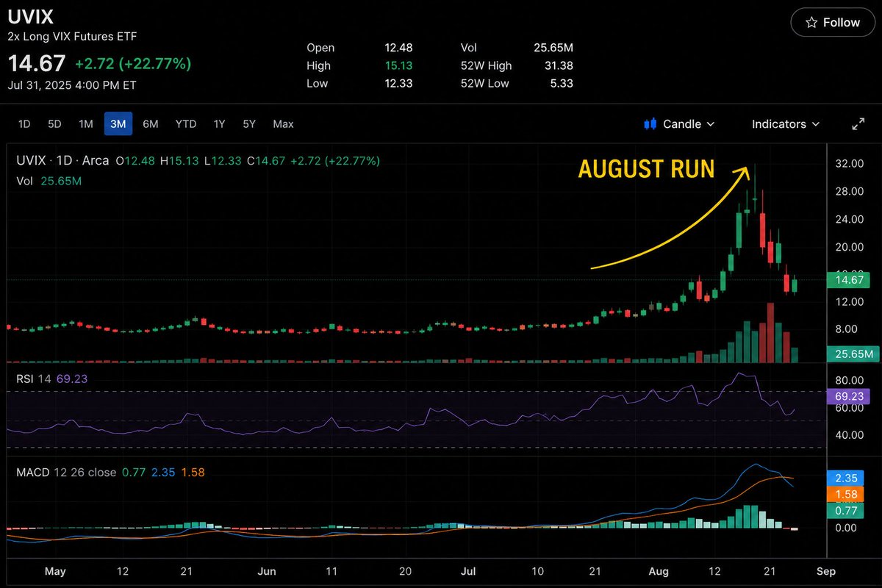This screenshot has height=588, width=882.
Task: Click the UVIX ticker title
Action: [x=31, y=16]
